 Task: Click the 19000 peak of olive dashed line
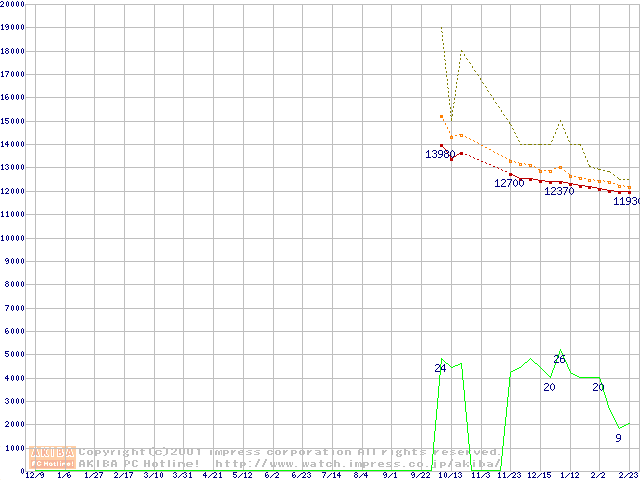click(441, 28)
